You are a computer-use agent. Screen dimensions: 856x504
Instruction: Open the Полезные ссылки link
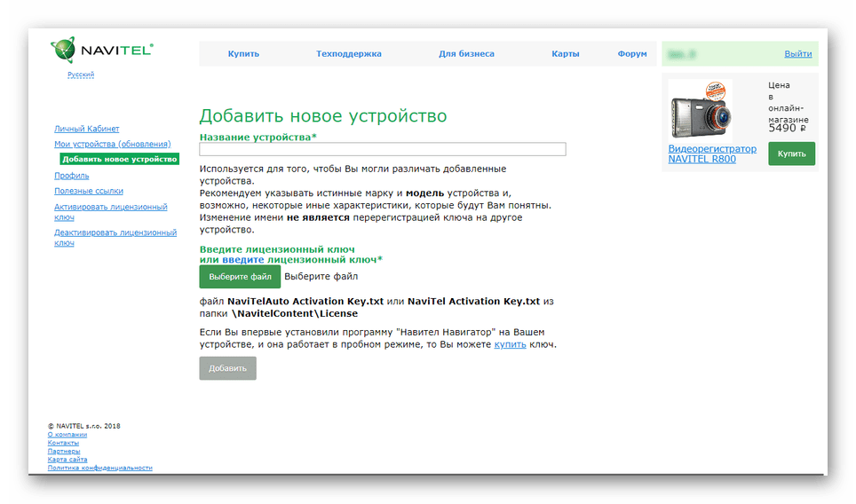click(89, 191)
